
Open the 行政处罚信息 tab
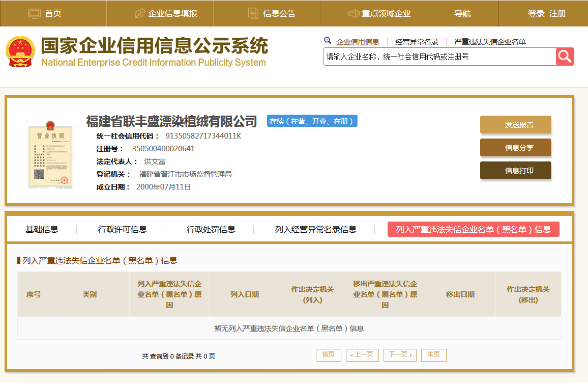211,229
